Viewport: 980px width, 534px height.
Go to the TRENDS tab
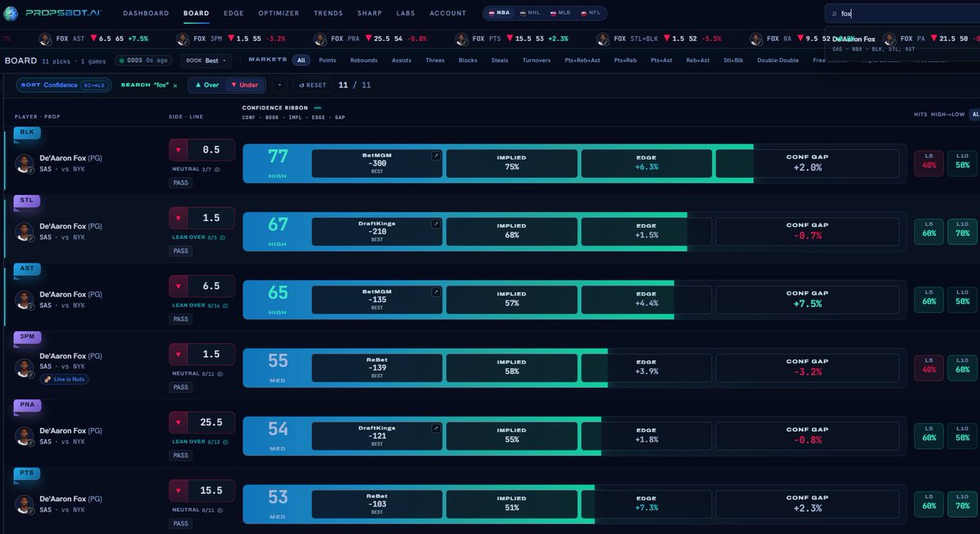[x=328, y=13]
